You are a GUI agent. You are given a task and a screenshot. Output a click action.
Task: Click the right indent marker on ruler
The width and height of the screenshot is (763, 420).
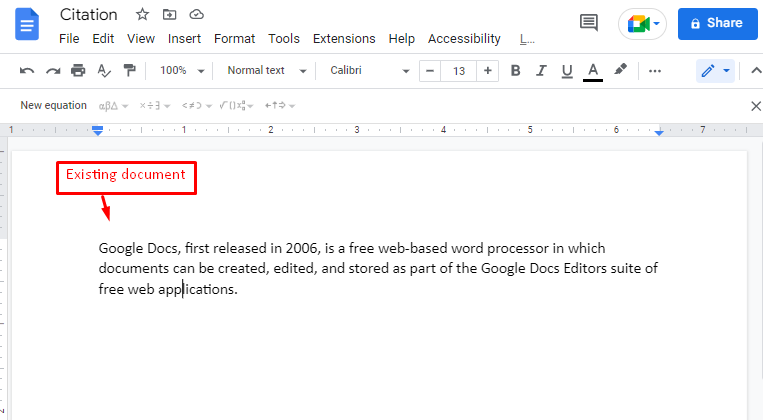[659, 132]
